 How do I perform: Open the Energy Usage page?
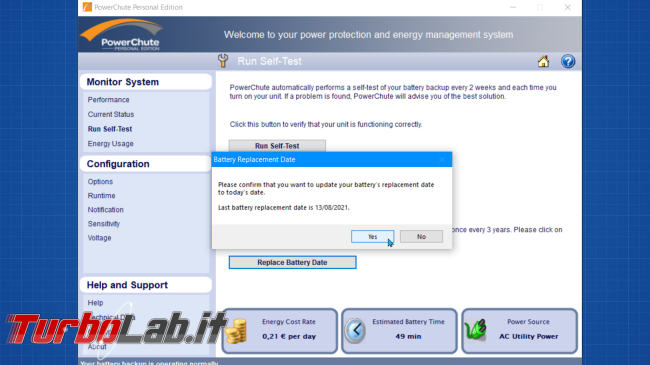coord(111,144)
